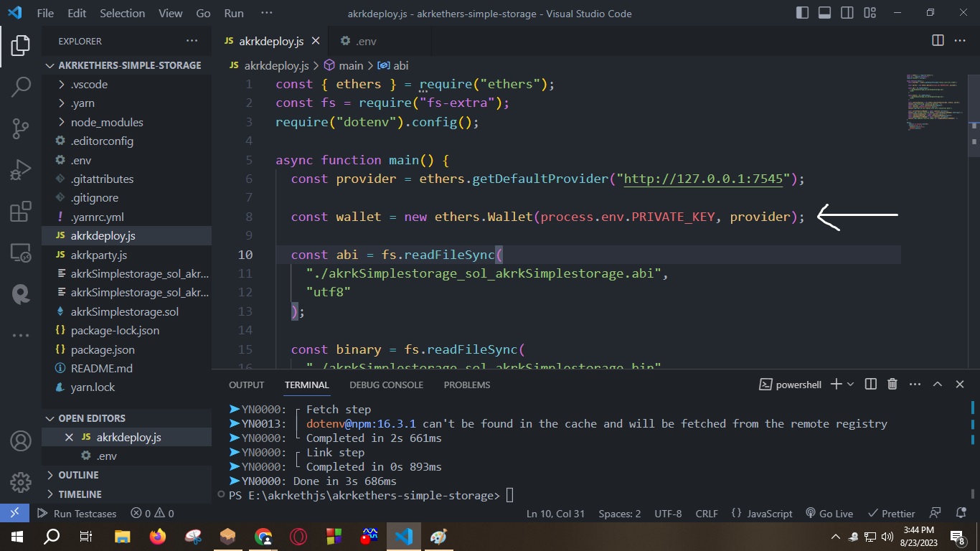Check Prettier status in status bar
The height and width of the screenshot is (551, 980).
pyautogui.click(x=891, y=514)
